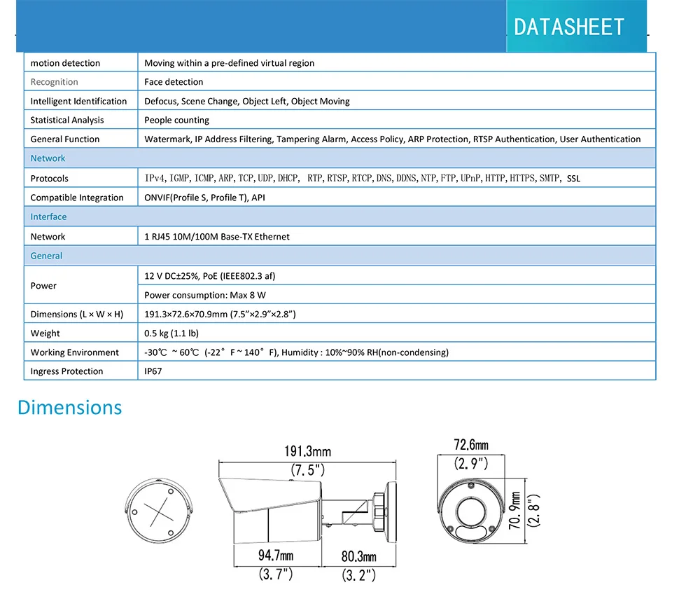Select the 'Working Environment' label
Viewport: 700px width, 592px height.
pos(75,352)
